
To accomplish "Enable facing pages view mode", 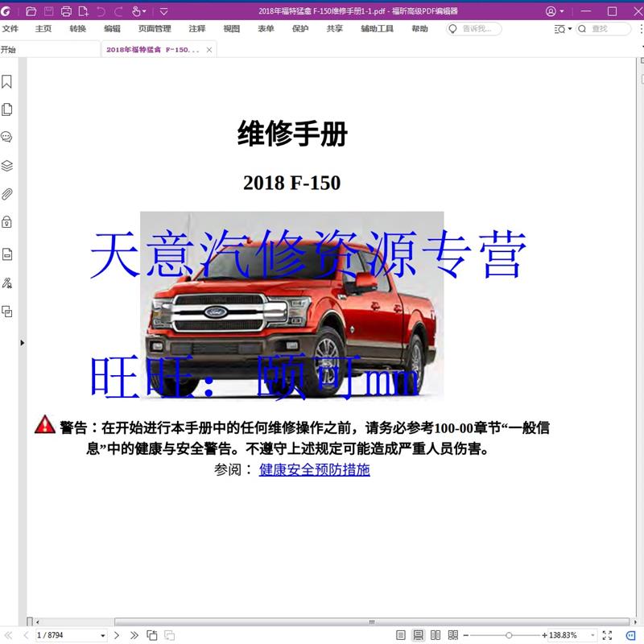I will coord(436,635).
